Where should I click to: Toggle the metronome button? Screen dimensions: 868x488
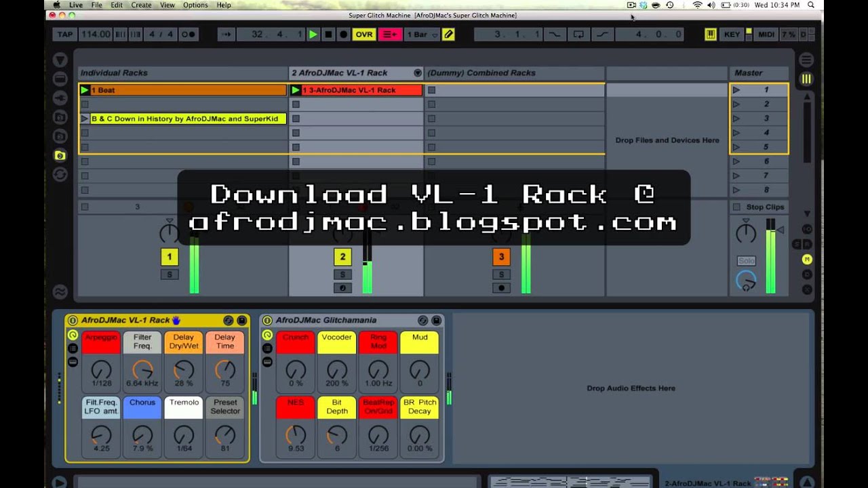pyautogui.click(x=188, y=35)
